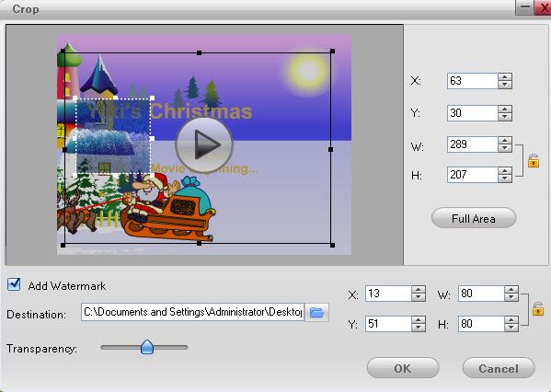
Task: Click the play button on the preview
Action: pos(204,144)
